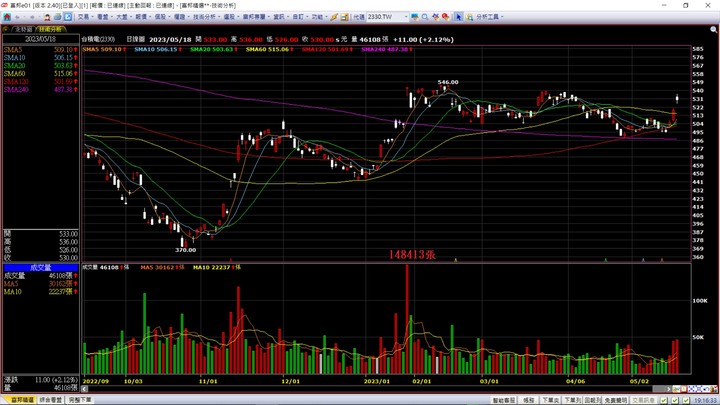This screenshot has width=720, height=405.
Task: Switch to 綜合看盤 bottom tab
Action: (x=51, y=400)
